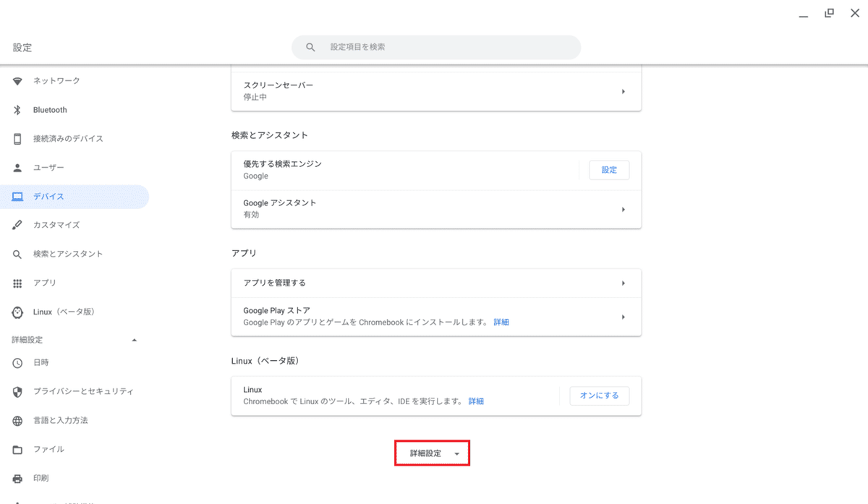Click the 設定 button for 優先する検索エンジン
The width and height of the screenshot is (868, 504).
coord(609,169)
